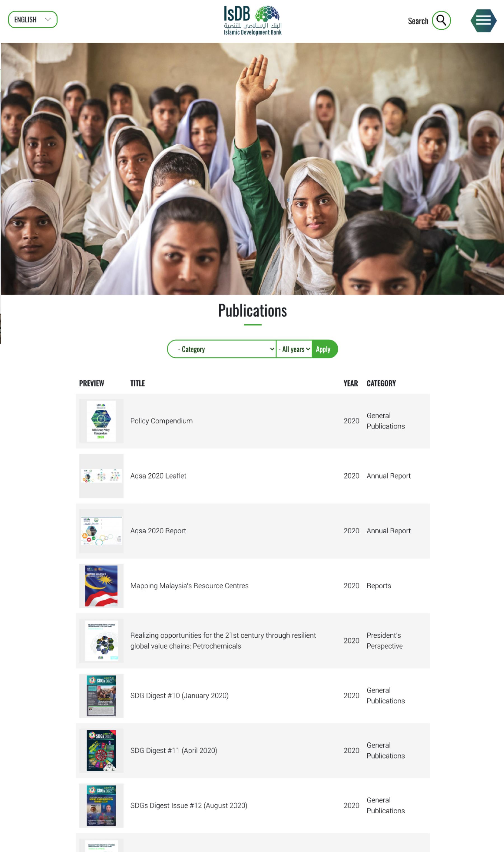Open the Policy Compendium title link
The height and width of the screenshot is (852, 504).
coord(161,421)
